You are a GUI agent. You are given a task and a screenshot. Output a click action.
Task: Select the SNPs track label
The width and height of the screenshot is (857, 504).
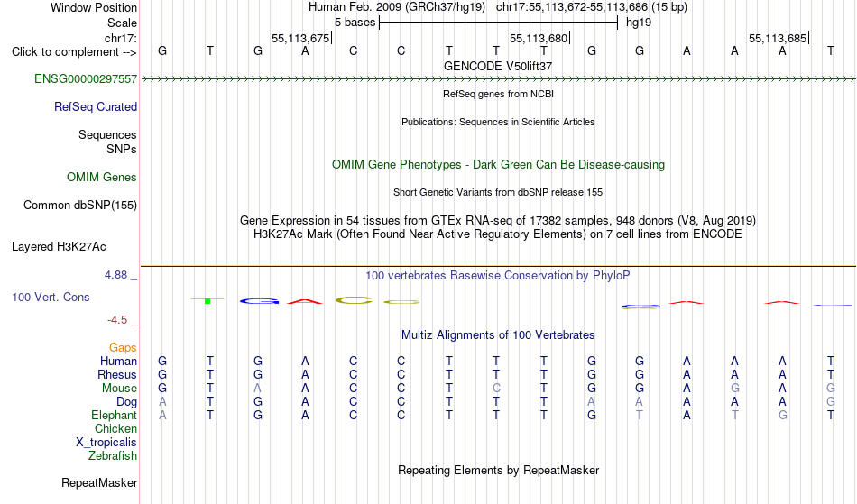pos(122,149)
